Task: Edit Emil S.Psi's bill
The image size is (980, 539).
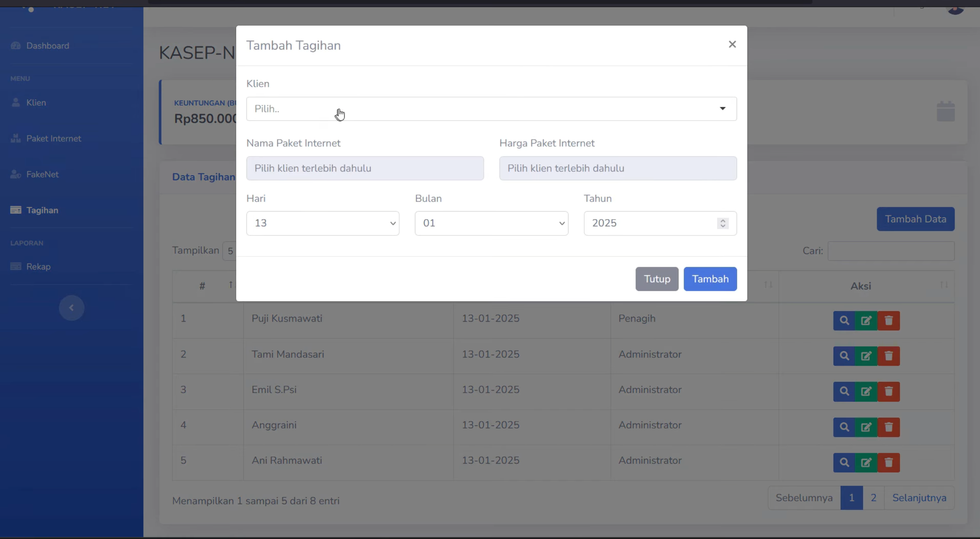Action: 866,392
